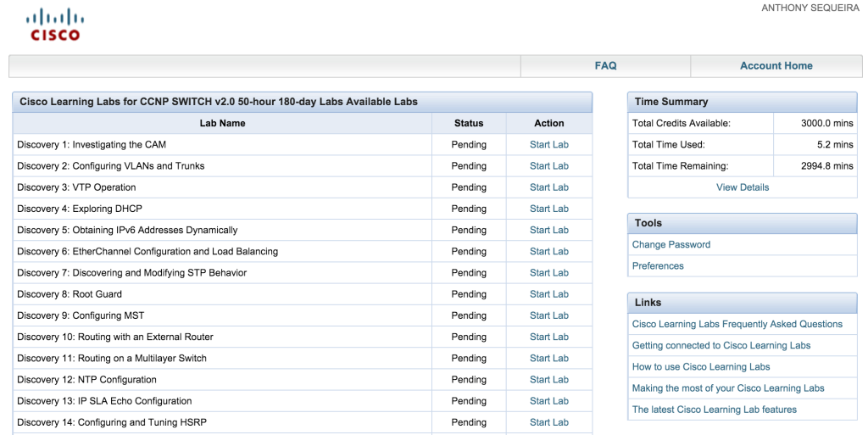Go to Account Home
The image size is (868, 435).
click(x=776, y=66)
